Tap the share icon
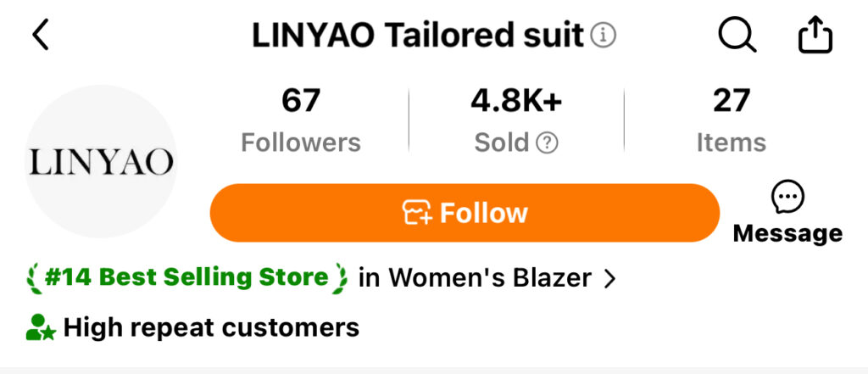The image size is (868, 374). [x=815, y=35]
